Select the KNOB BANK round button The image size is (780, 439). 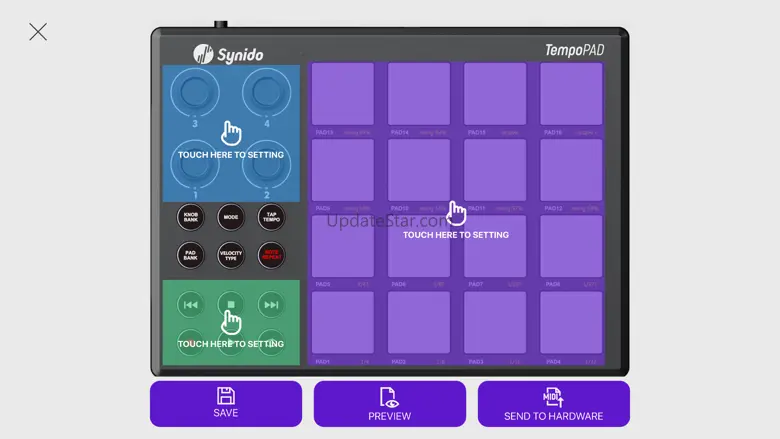click(191, 217)
